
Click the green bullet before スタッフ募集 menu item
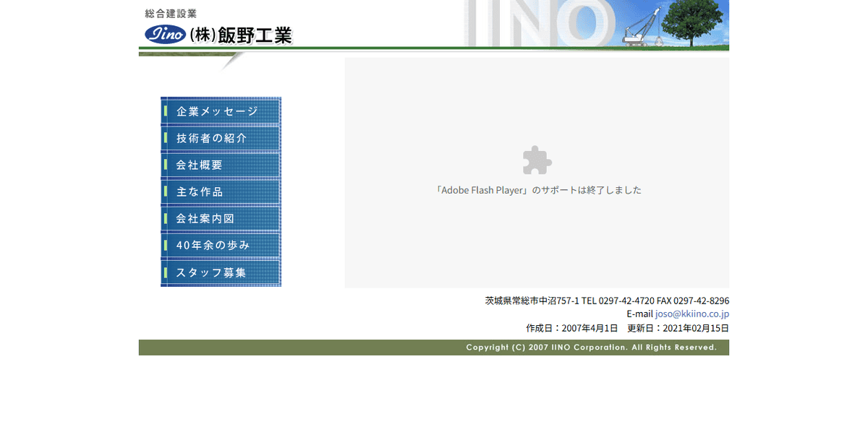(x=167, y=272)
